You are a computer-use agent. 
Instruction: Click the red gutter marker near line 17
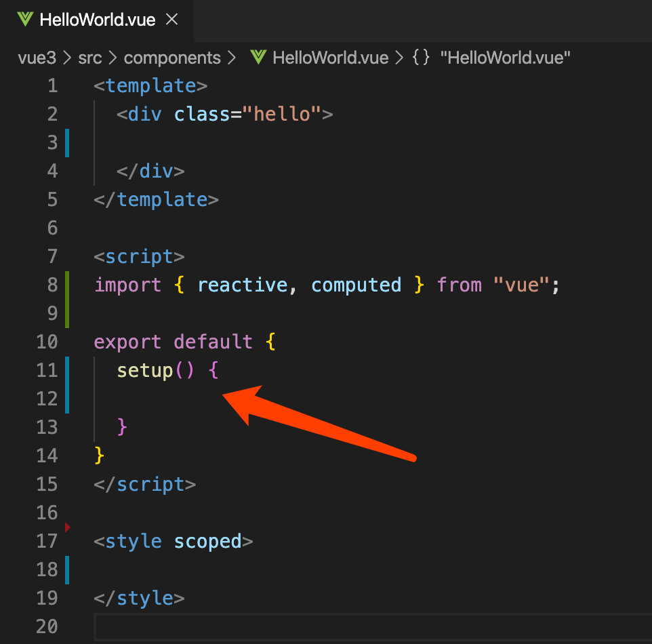coord(67,527)
